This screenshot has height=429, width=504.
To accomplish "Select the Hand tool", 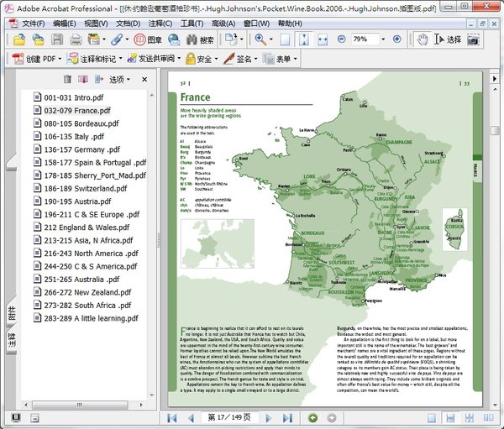I will tap(423, 39).
